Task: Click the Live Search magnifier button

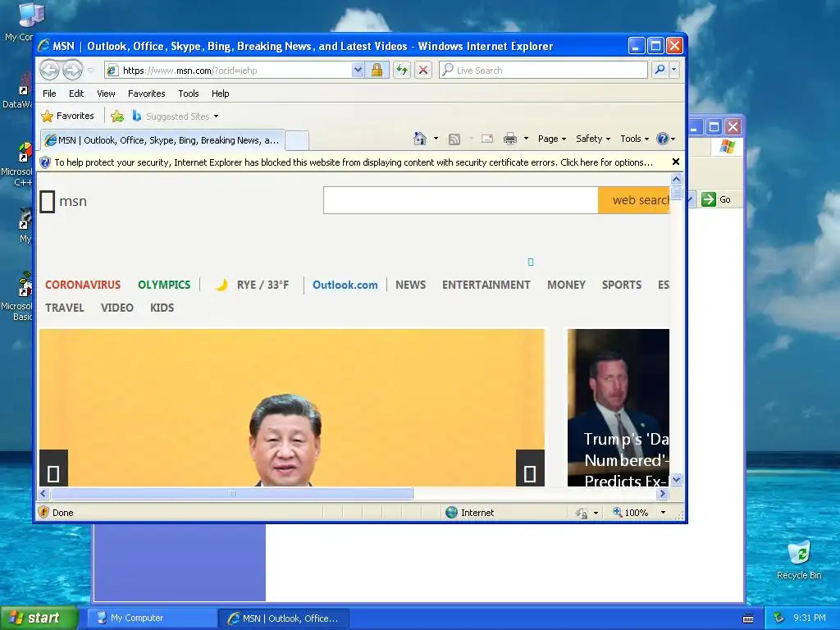Action: click(660, 70)
